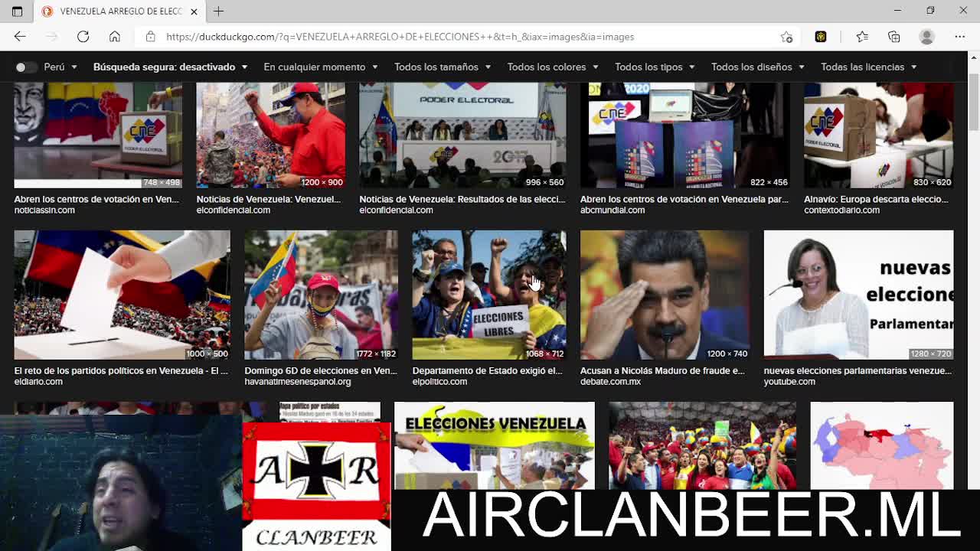This screenshot has width=980, height=551.
Task: Open the tab actions menu icon
Action: [x=17, y=11]
